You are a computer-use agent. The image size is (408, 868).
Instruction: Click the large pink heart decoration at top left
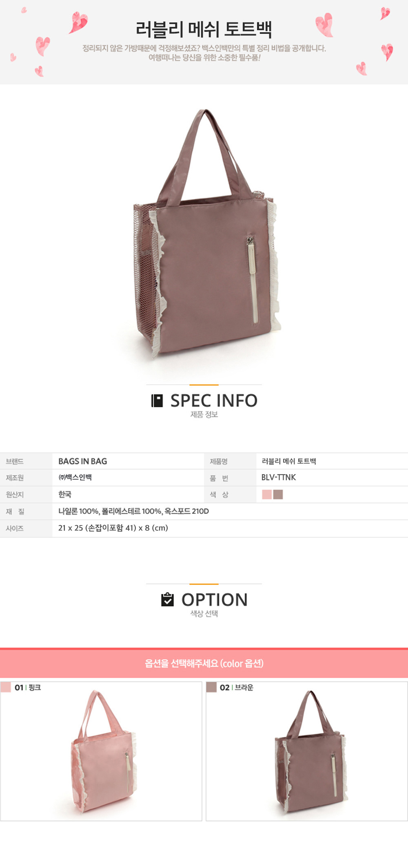tap(78, 22)
